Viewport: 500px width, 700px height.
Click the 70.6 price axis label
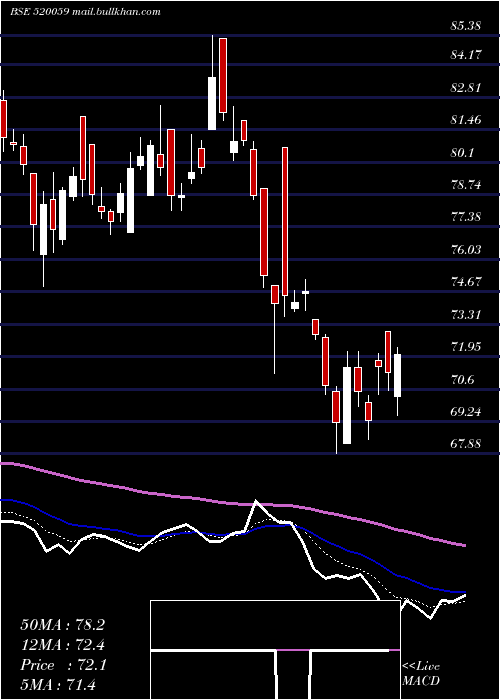(462, 379)
